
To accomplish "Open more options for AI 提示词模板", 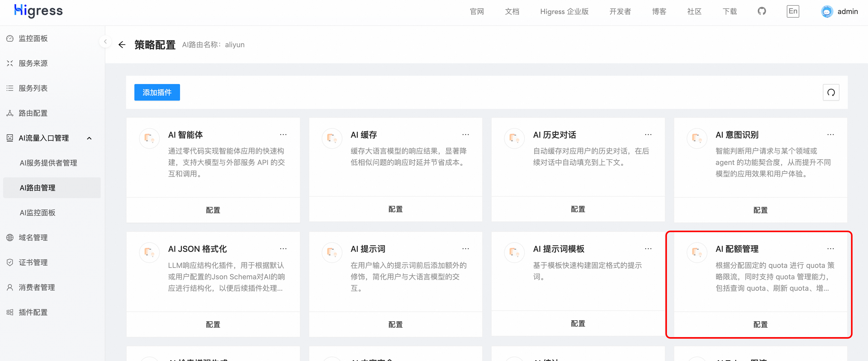I will (648, 249).
